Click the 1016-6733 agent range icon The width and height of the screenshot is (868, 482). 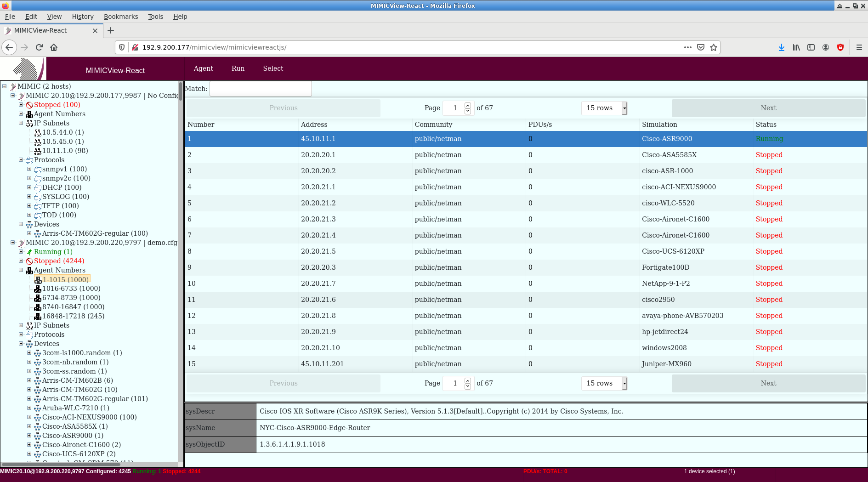click(38, 289)
